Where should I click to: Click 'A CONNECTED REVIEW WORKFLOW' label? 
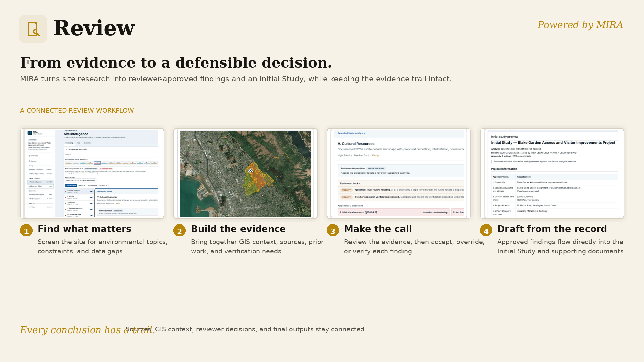pyautogui.click(x=77, y=111)
